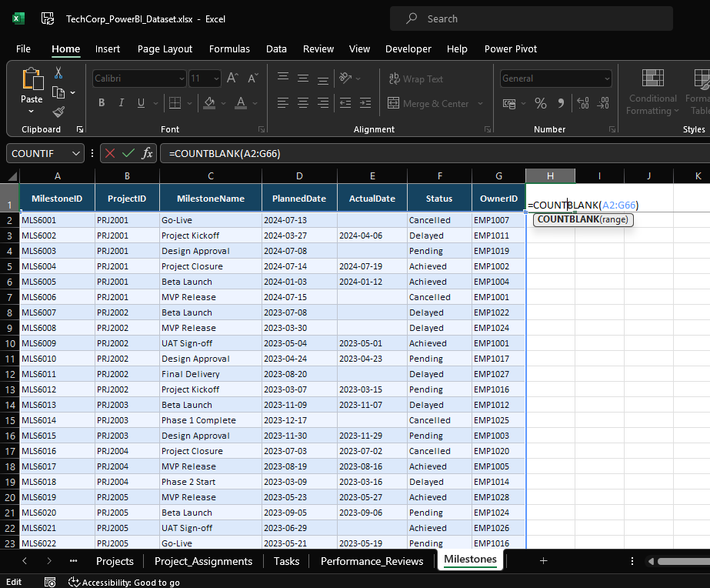Click the accounting number format icon
The width and height of the screenshot is (710, 588).
pos(509,104)
